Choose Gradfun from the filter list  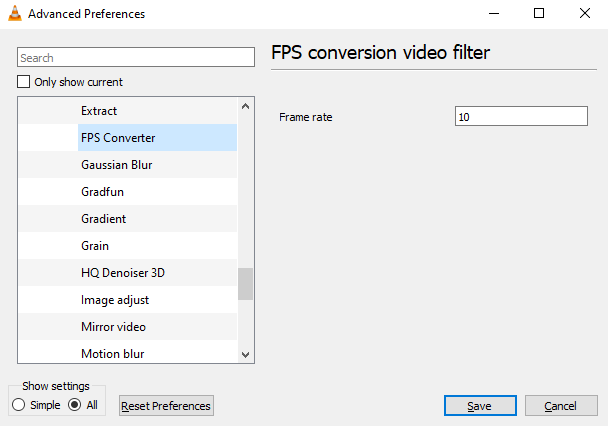(102, 192)
